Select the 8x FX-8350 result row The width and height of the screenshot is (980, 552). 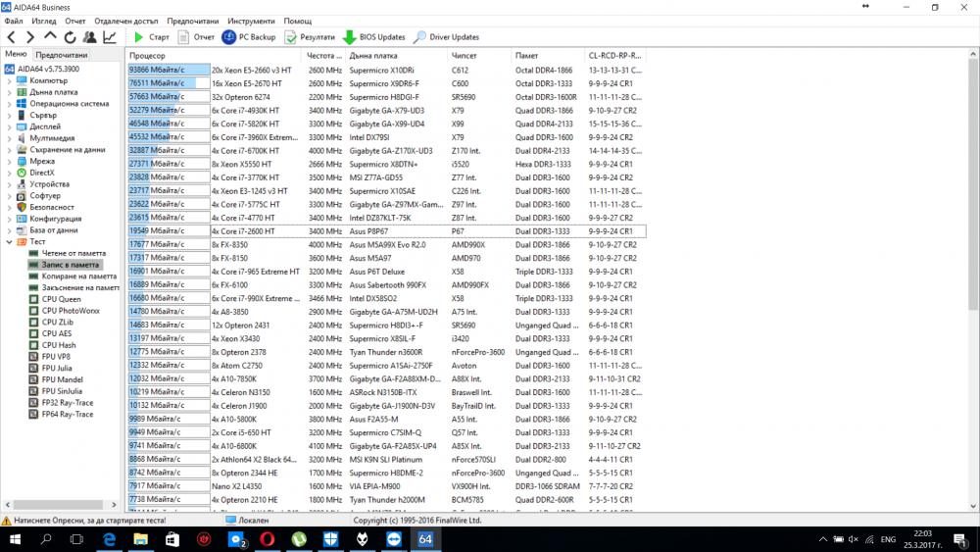pos(387,244)
